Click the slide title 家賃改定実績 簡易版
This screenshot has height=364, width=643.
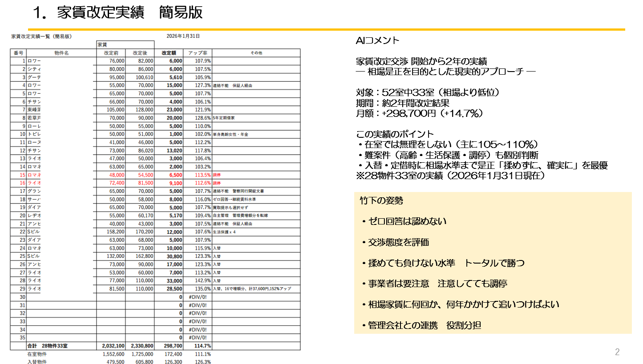pos(118,13)
